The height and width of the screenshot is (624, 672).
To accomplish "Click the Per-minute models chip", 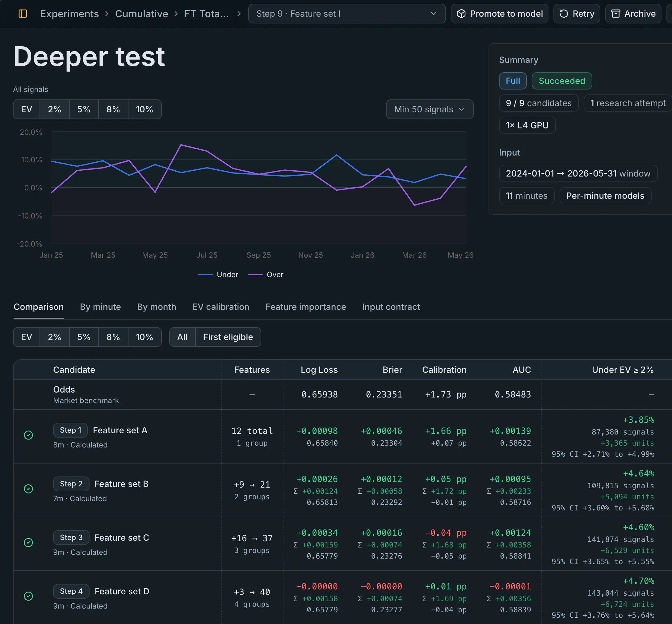I will coord(605,196).
